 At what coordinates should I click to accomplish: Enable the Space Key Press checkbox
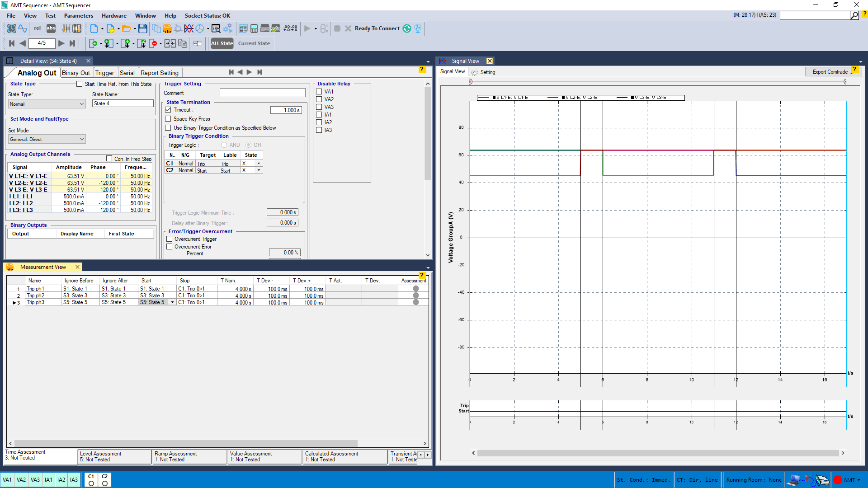[x=168, y=119]
